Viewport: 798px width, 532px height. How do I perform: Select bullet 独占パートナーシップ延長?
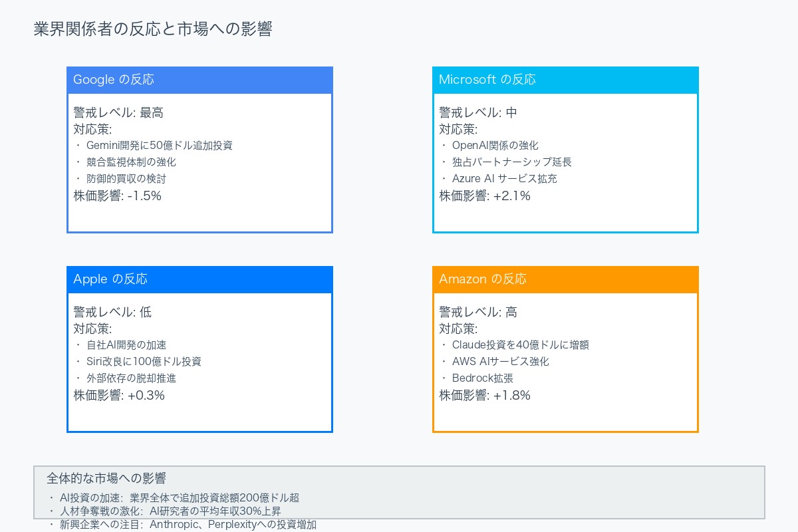tap(506, 162)
